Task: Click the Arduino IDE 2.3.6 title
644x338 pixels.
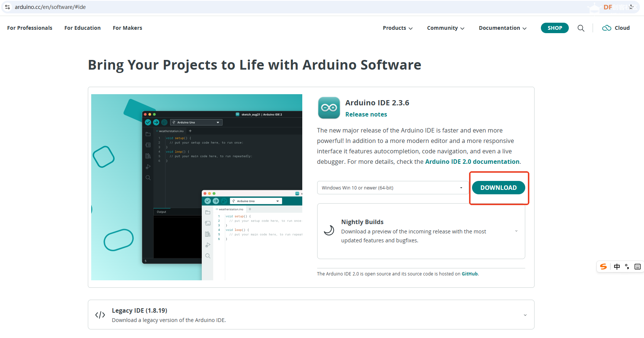Action: pyautogui.click(x=377, y=103)
